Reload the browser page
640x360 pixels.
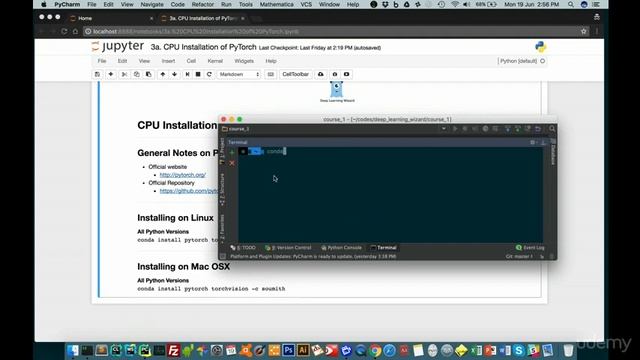tap(64, 31)
